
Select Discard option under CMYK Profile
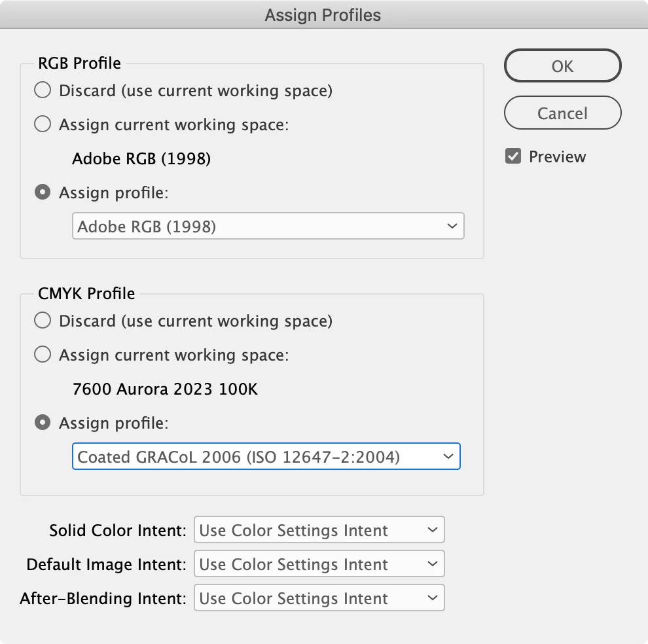(43, 320)
